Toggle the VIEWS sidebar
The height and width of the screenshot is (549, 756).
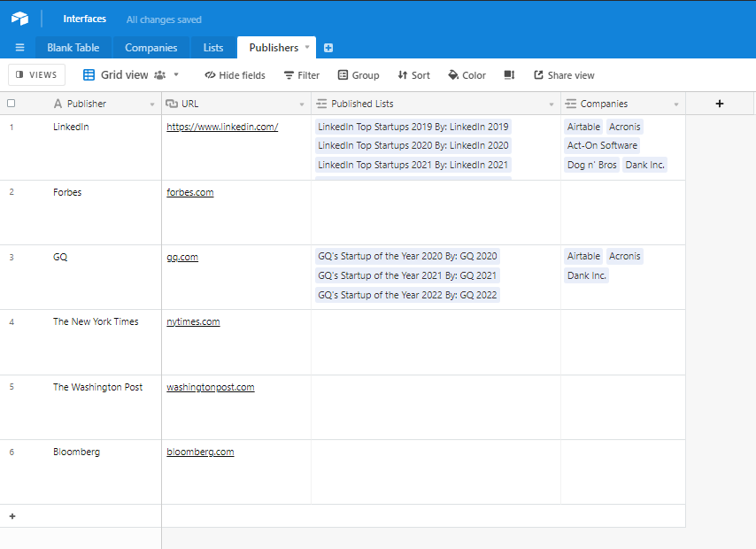click(x=36, y=74)
